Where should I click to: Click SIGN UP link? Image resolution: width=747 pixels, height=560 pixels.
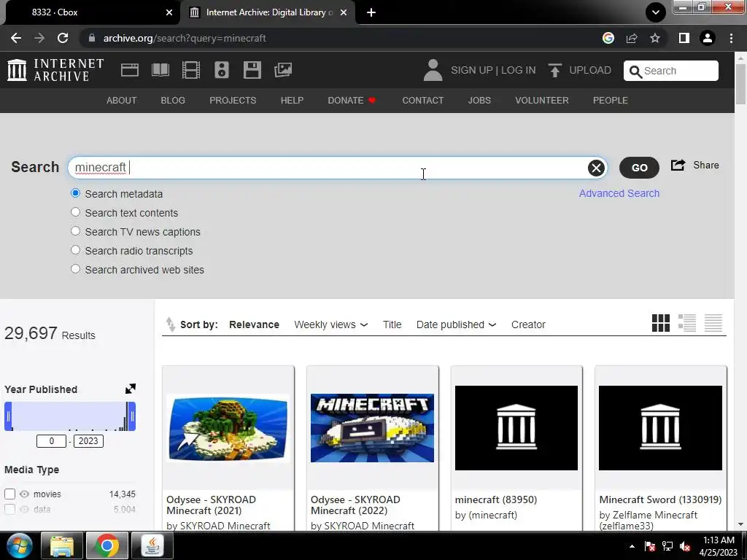(x=472, y=70)
